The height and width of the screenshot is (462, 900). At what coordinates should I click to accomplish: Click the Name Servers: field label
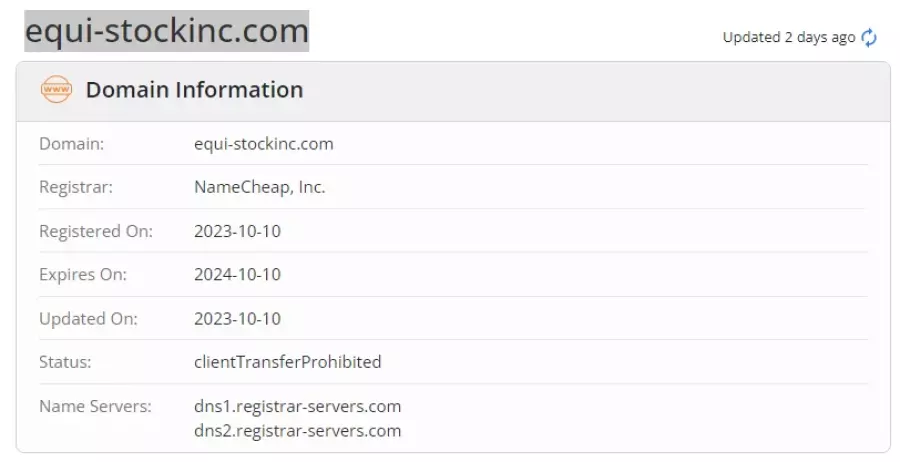(95, 406)
